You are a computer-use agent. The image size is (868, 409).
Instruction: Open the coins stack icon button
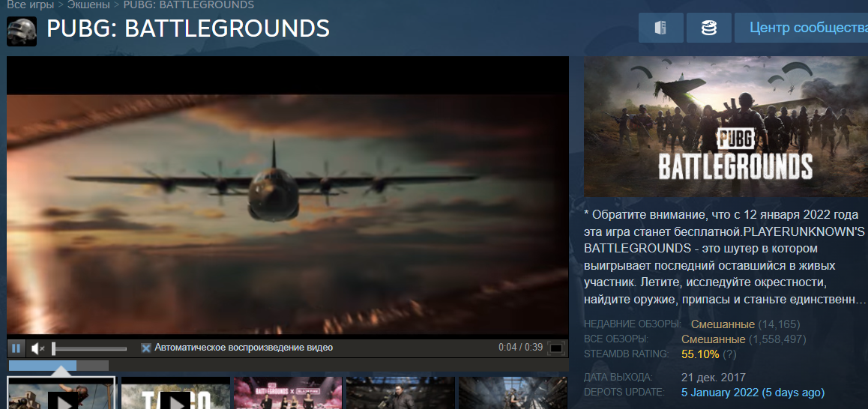click(x=708, y=28)
